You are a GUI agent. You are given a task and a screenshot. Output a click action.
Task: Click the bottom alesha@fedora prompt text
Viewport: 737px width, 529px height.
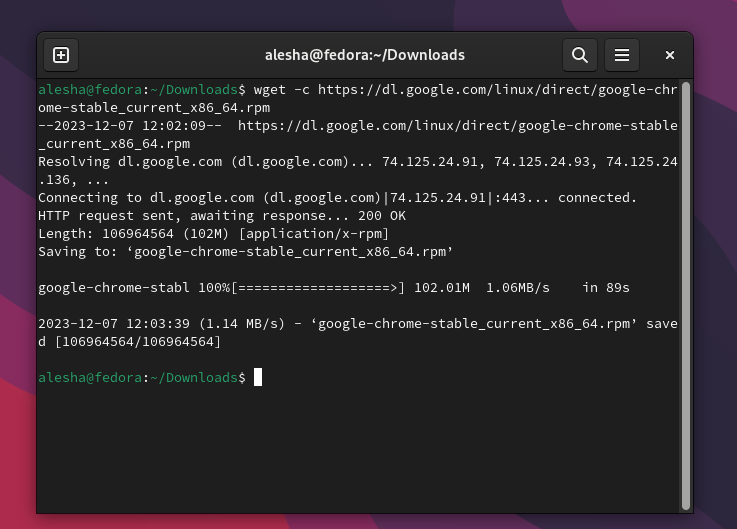142,378
